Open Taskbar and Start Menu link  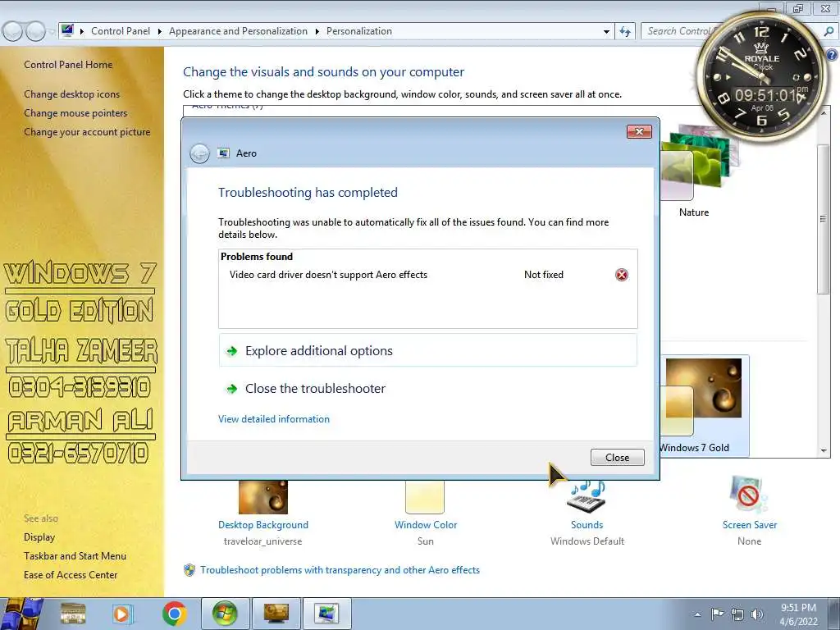point(75,556)
